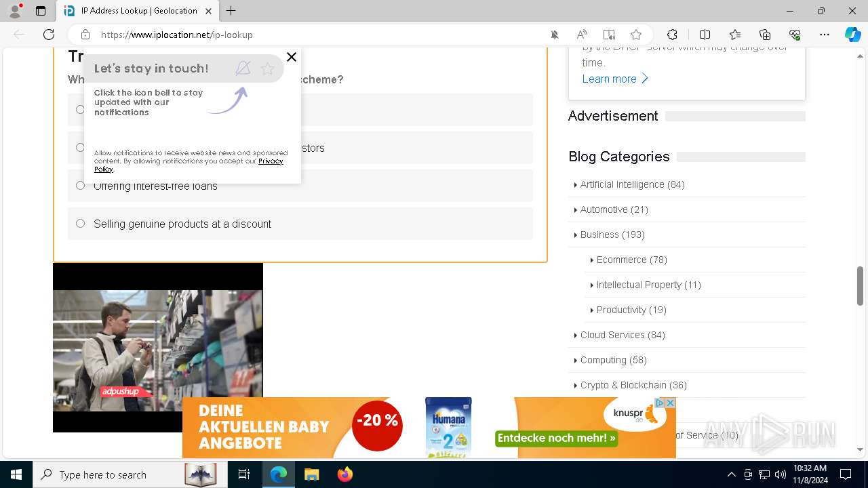Click the arrow beside Automotive
The width and height of the screenshot is (868, 488).
575,210
